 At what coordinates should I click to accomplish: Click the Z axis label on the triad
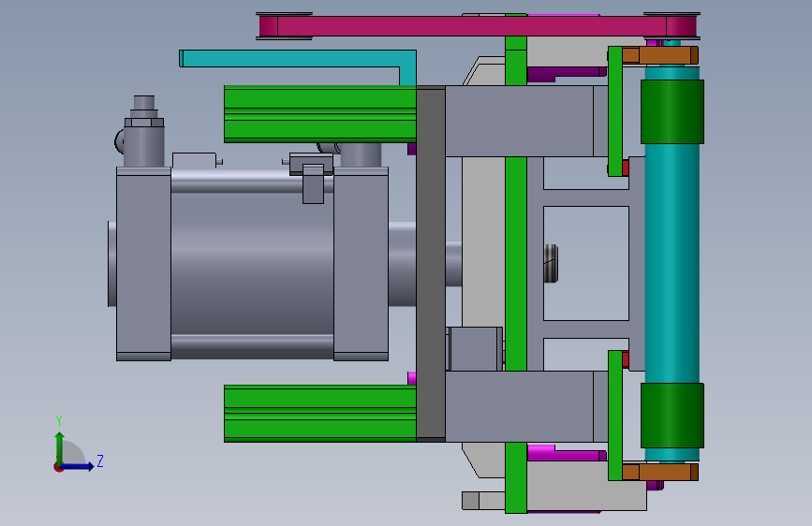click(x=100, y=460)
